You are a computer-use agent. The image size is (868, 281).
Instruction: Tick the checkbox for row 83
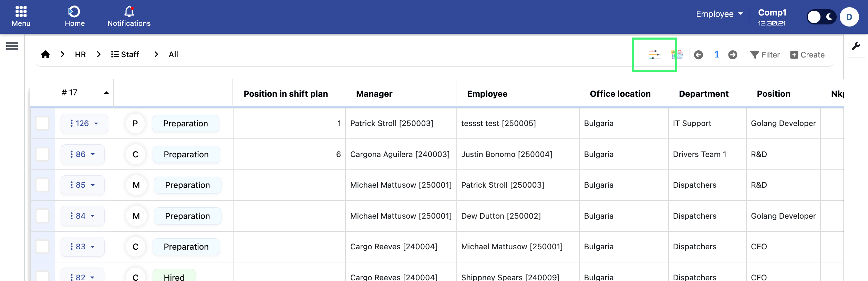click(x=42, y=247)
